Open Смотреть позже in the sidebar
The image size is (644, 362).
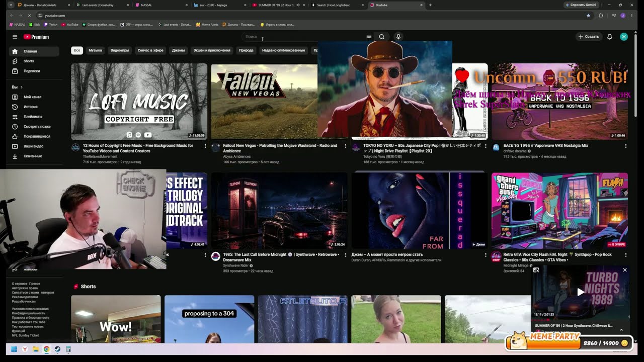34,126
